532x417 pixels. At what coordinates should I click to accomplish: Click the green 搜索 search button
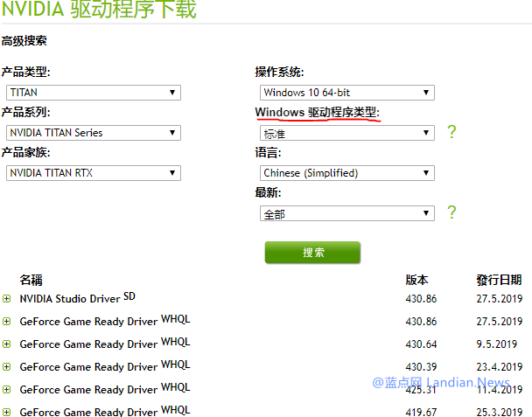pyautogui.click(x=312, y=252)
